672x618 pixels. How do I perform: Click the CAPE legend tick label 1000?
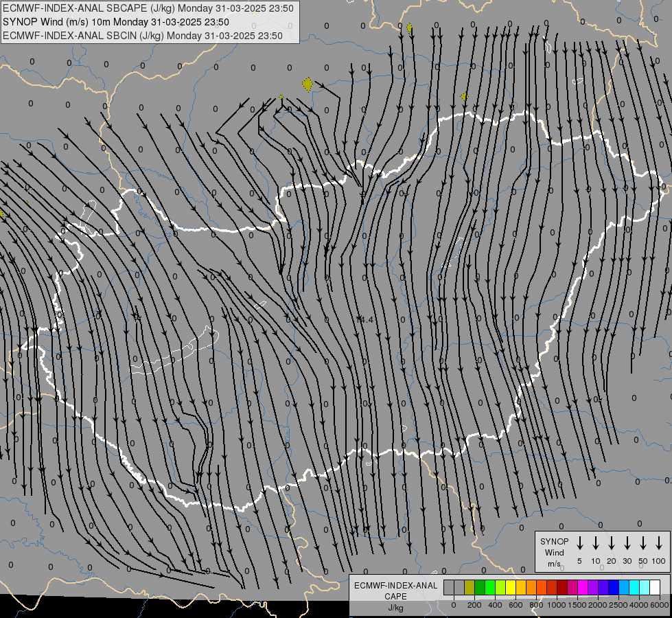(557, 605)
